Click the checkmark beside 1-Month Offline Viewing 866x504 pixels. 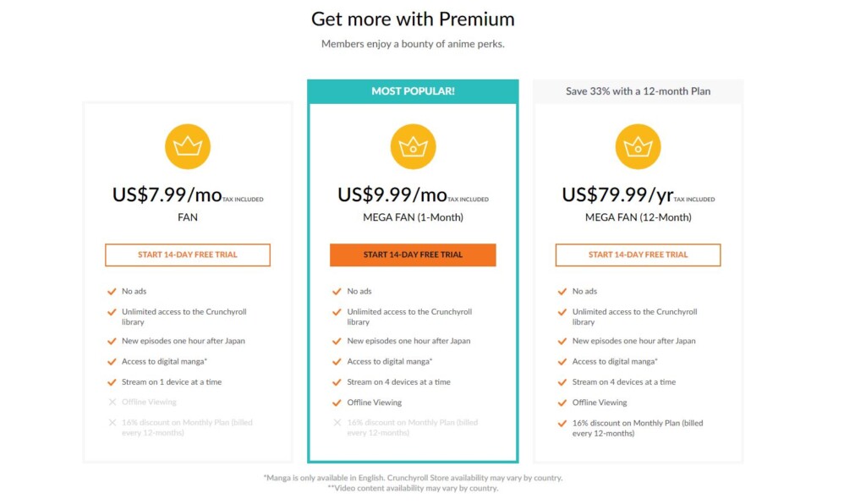tap(337, 403)
